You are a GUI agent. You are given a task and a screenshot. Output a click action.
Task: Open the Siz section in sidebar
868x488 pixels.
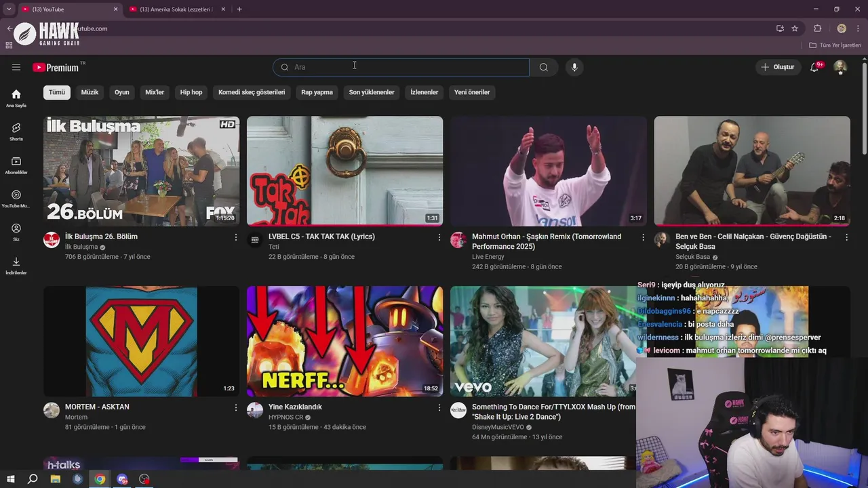(16, 232)
